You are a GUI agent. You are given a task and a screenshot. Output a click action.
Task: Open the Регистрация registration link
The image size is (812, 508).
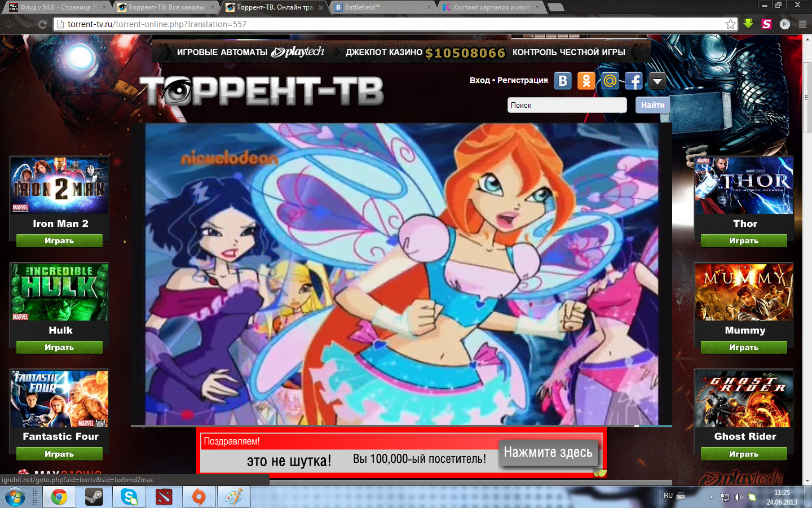coord(522,80)
